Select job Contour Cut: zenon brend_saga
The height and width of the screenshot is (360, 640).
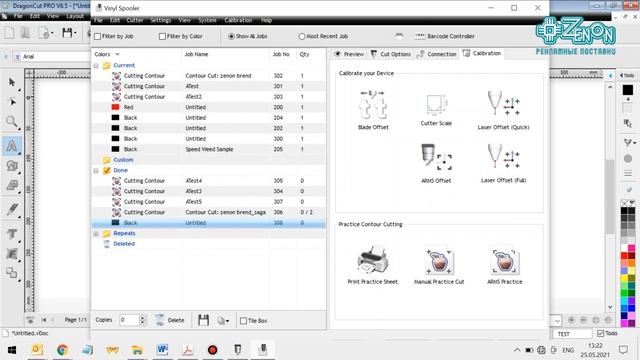(x=209, y=212)
